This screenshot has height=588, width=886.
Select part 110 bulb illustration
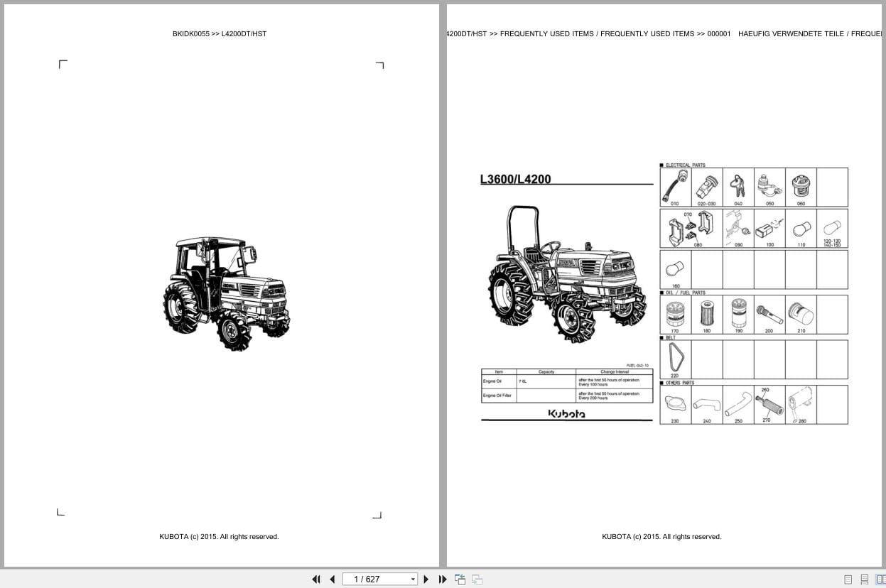801,228
